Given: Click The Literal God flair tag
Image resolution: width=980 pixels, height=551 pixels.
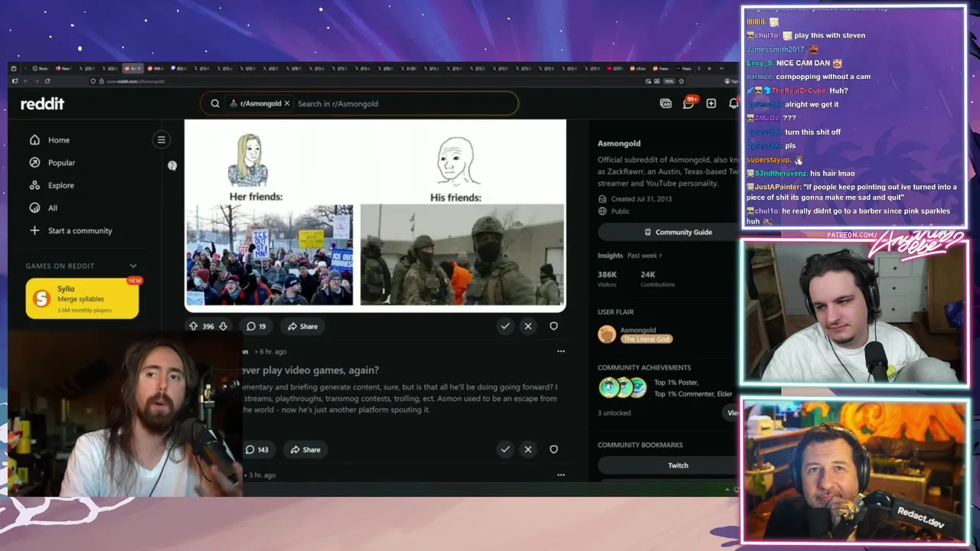Looking at the screenshot, I should click(x=646, y=339).
